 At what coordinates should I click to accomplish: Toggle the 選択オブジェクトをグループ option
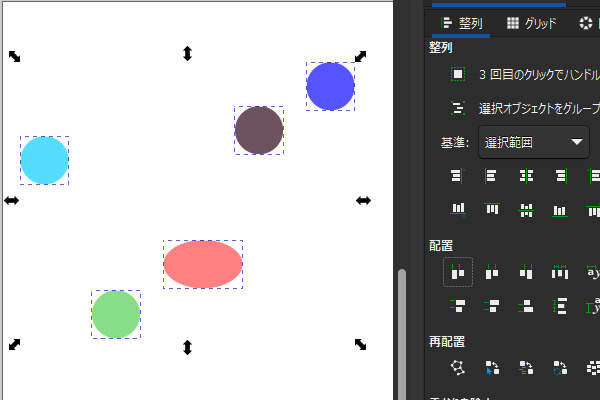click(458, 108)
